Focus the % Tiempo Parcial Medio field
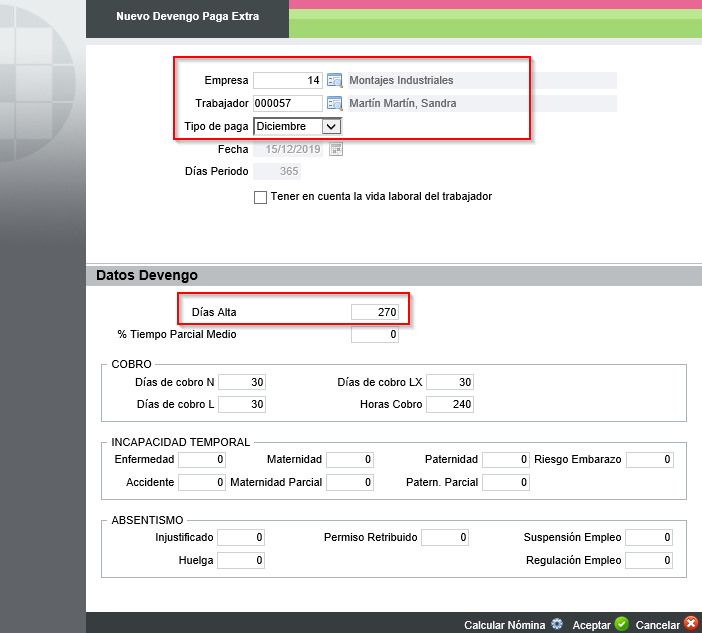Image resolution: width=702 pixels, height=633 pixels. pyautogui.click(x=375, y=335)
